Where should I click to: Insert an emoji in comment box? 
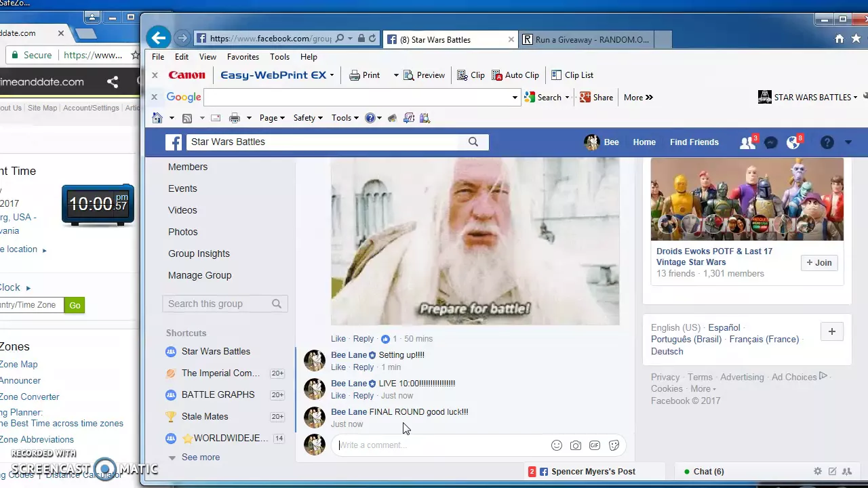coord(557,445)
